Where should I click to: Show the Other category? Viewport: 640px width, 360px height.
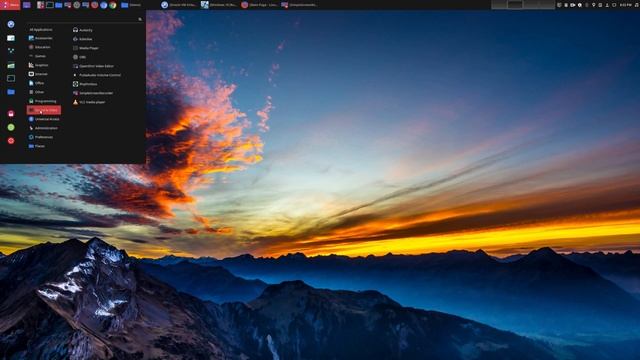pyautogui.click(x=36, y=92)
